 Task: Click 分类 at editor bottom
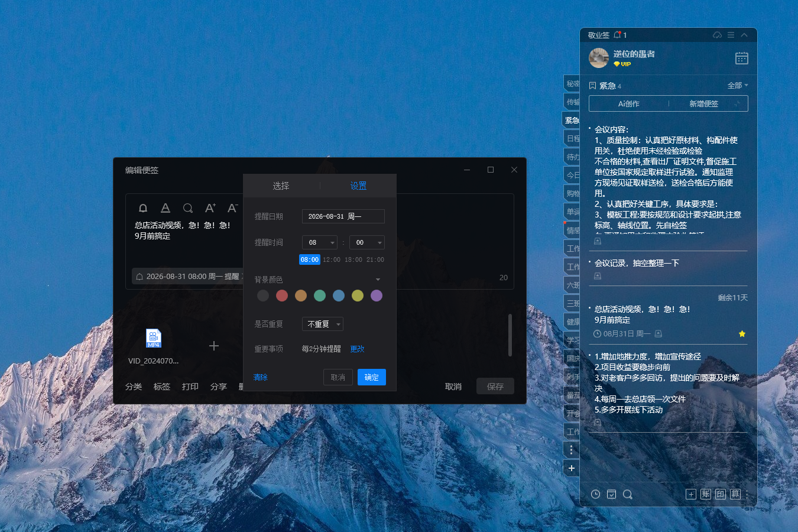pyautogui.click(x=134, y=387)
